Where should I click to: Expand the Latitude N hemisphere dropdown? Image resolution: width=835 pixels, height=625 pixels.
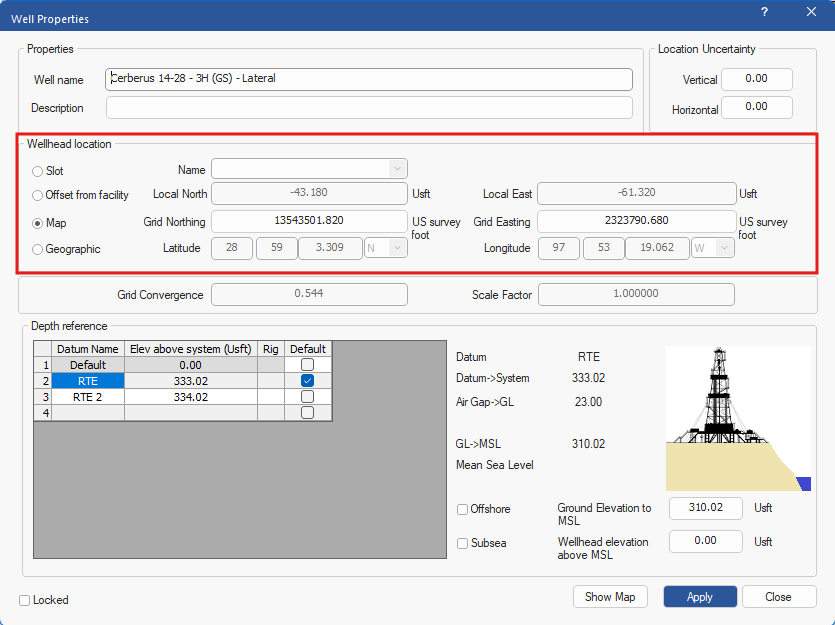(x=385, y=248)
